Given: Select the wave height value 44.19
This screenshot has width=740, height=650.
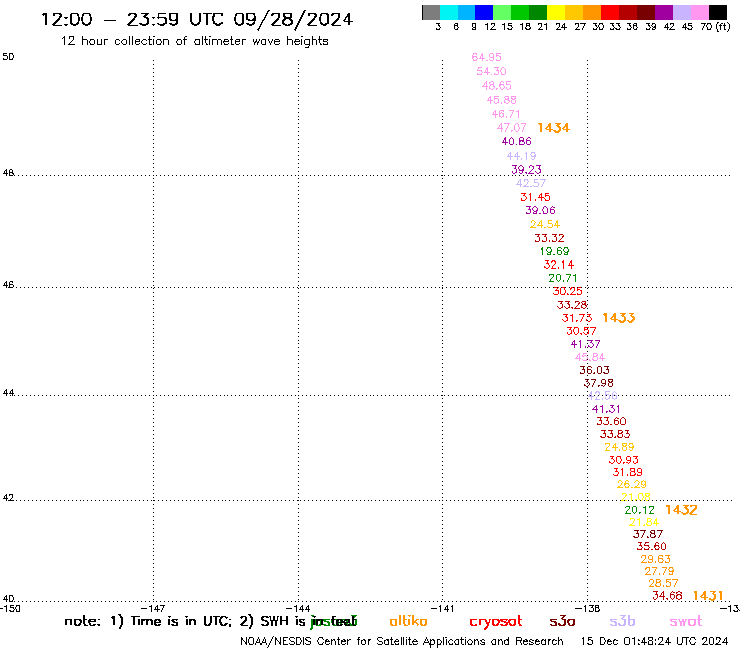Looking at the screenshot, I should tap(521, 156).
